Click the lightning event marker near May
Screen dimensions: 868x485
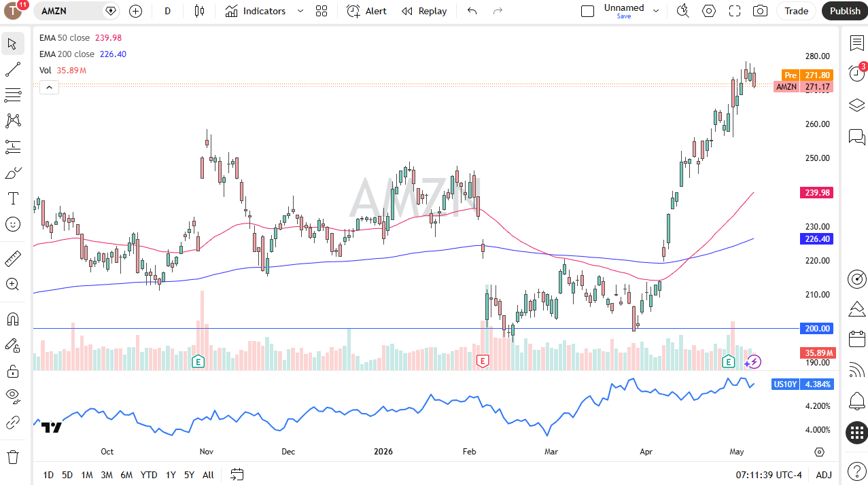[x=754, y=361]
